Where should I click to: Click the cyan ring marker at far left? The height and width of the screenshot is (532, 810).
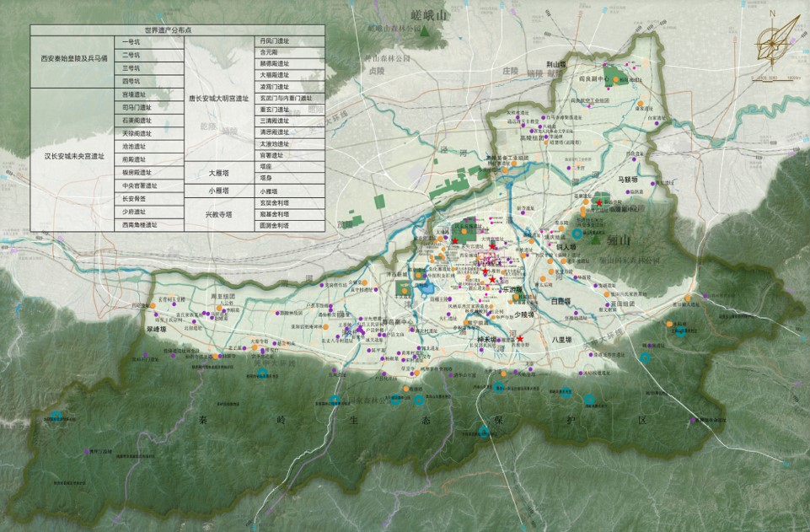pyautogui.click(x=56, y=415)
